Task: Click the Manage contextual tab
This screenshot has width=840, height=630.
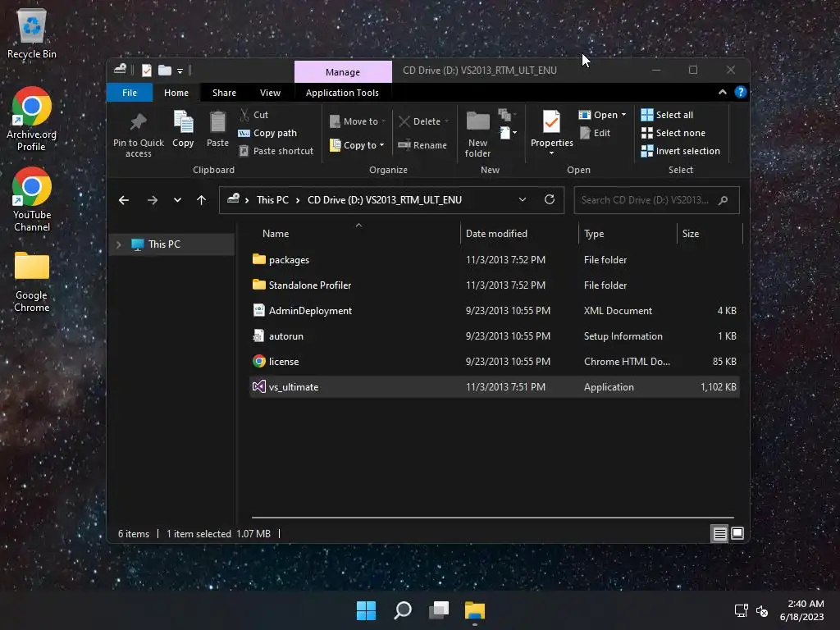Action: click(x=343, y=72)
